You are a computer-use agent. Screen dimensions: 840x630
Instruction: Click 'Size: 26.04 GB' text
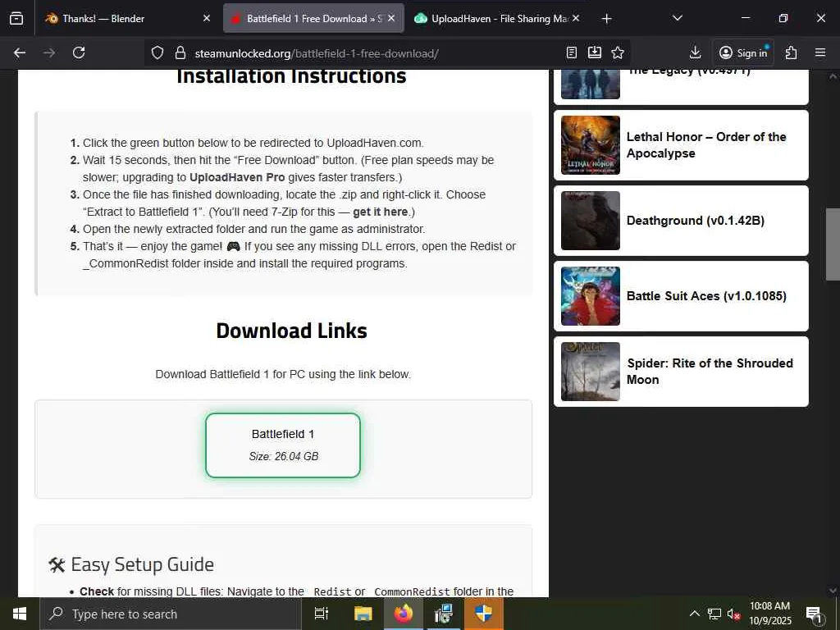tap(283, 456)
